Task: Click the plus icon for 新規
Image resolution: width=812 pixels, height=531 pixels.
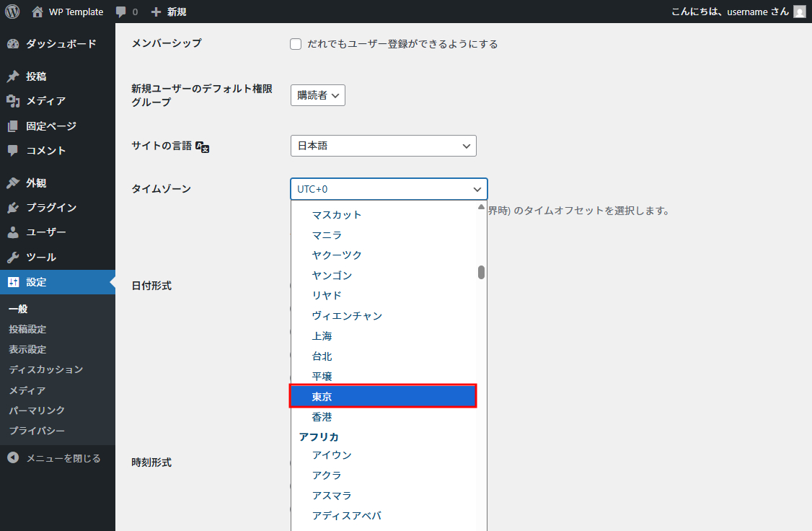Action: (156, 12)
